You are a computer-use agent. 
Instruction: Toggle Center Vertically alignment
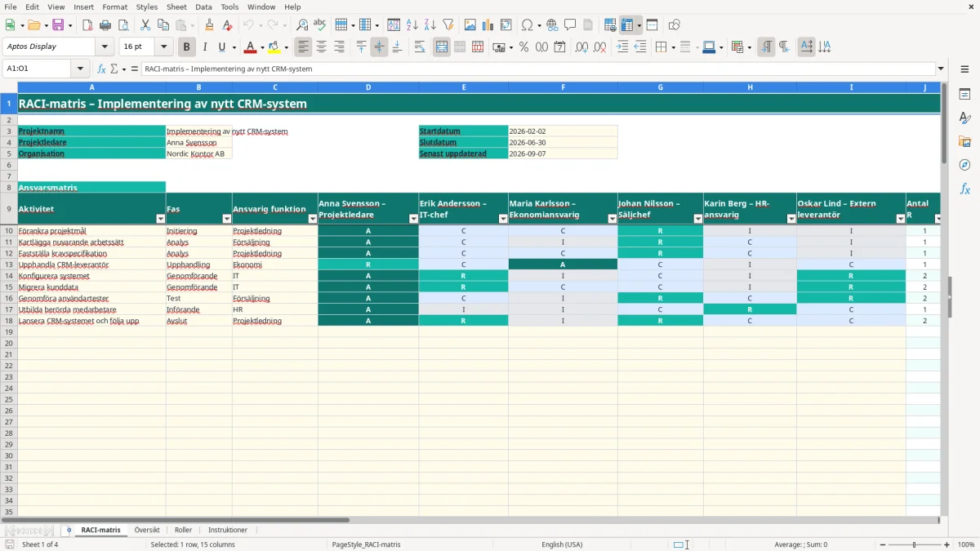(x=379, y=47)
